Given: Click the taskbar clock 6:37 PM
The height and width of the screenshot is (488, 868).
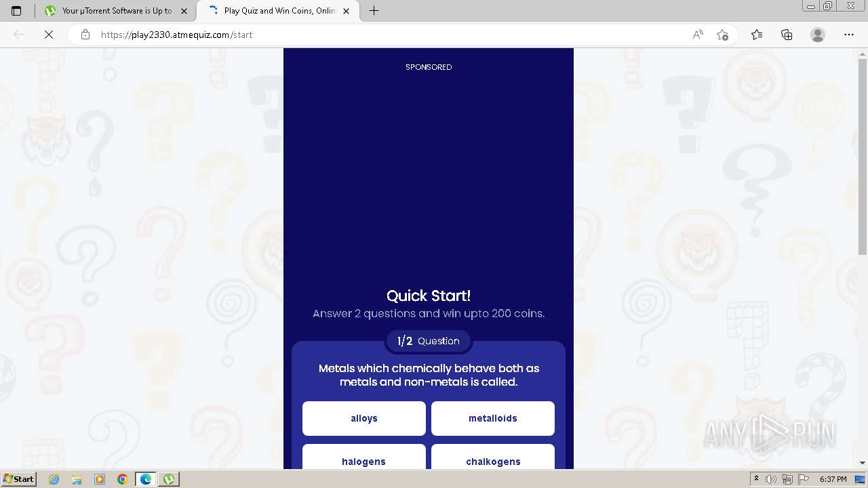Looking at the screenshot, I should pyautogui.click(x=833, y=479).
